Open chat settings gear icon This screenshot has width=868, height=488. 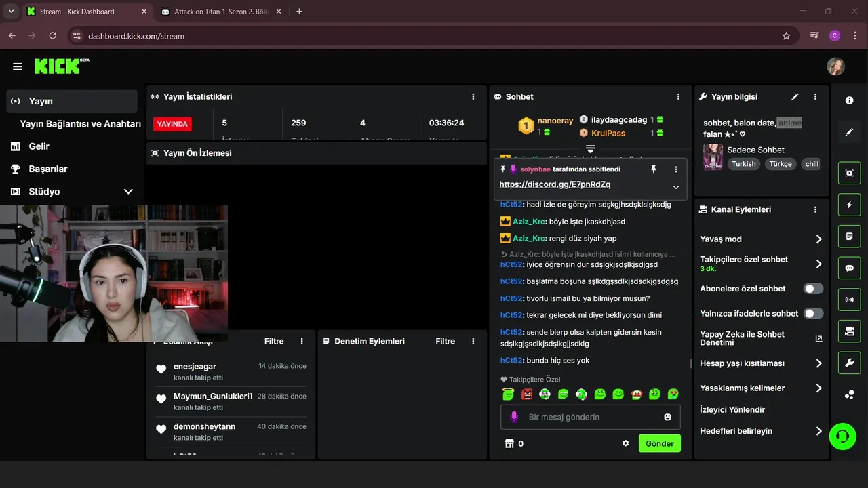pyautogui.click(x=625, y=443)
